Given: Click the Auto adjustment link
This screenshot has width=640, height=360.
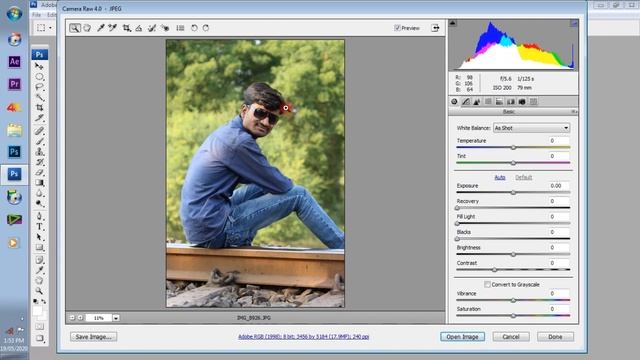Looking at the screenshot, I should [x=500, y=177].
